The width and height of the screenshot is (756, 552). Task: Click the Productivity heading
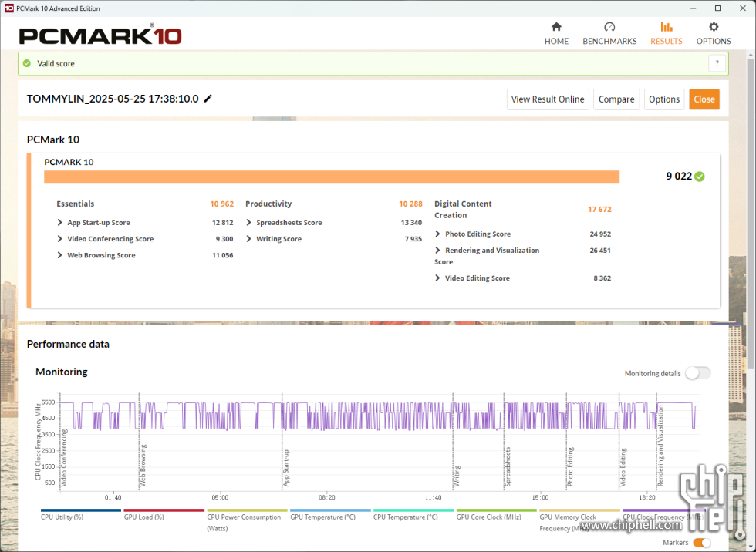point(268,204)
